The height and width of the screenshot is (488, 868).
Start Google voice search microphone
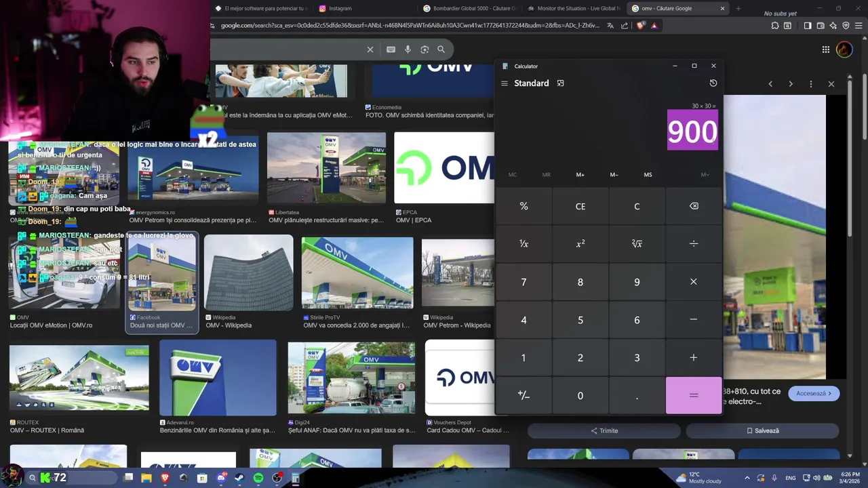coord(408,49)
